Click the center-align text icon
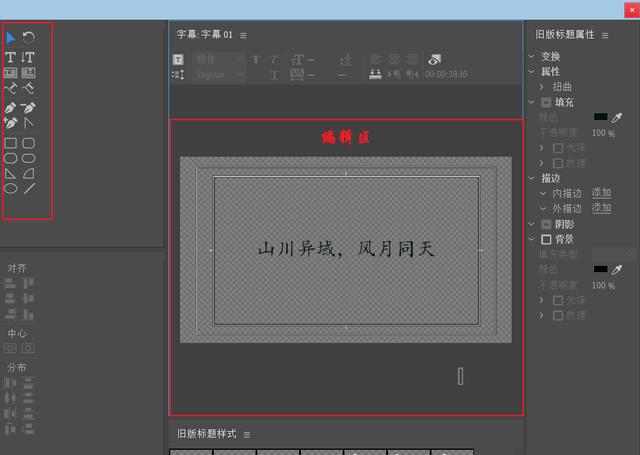 coord(393,60)
